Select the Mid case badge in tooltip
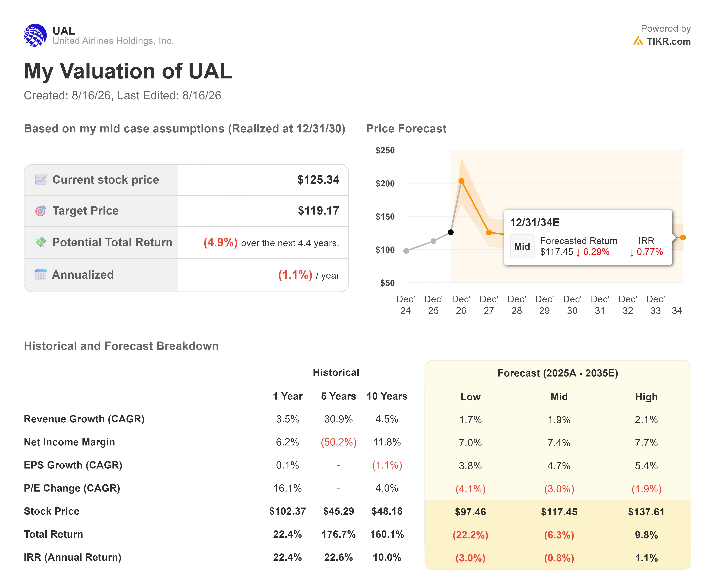This screenshot has width=715, height=588. tap(522, 246)
